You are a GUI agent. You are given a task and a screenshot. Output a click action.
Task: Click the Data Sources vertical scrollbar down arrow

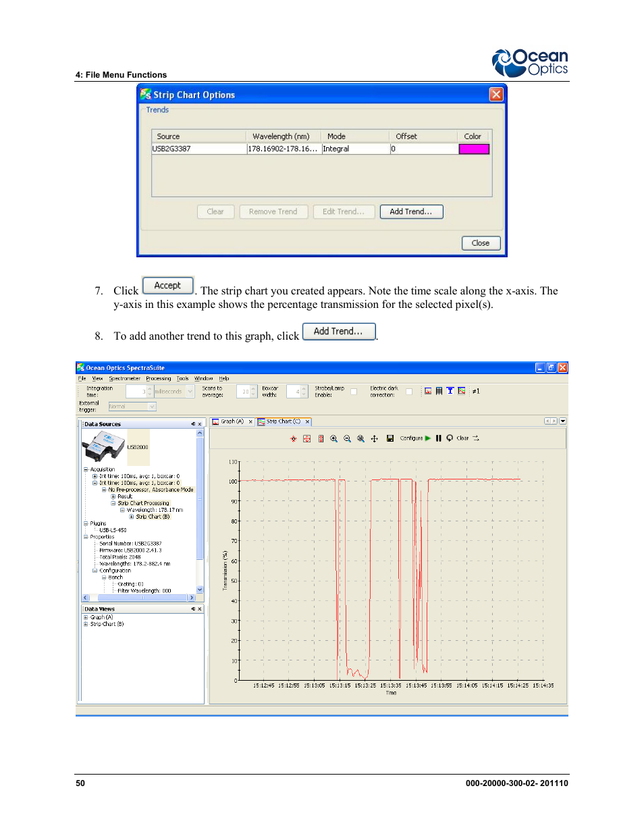click(200, 590)
